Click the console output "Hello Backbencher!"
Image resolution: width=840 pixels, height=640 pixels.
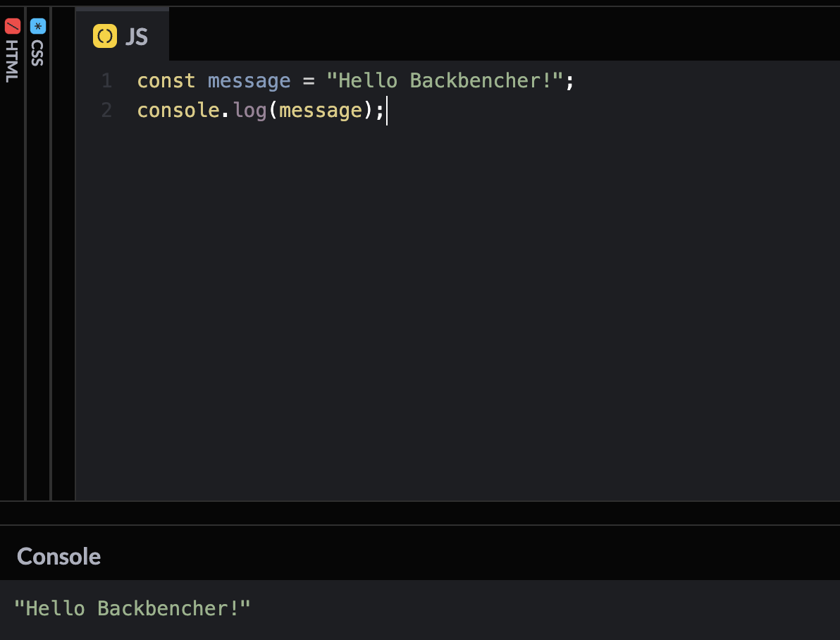point(133,608)
